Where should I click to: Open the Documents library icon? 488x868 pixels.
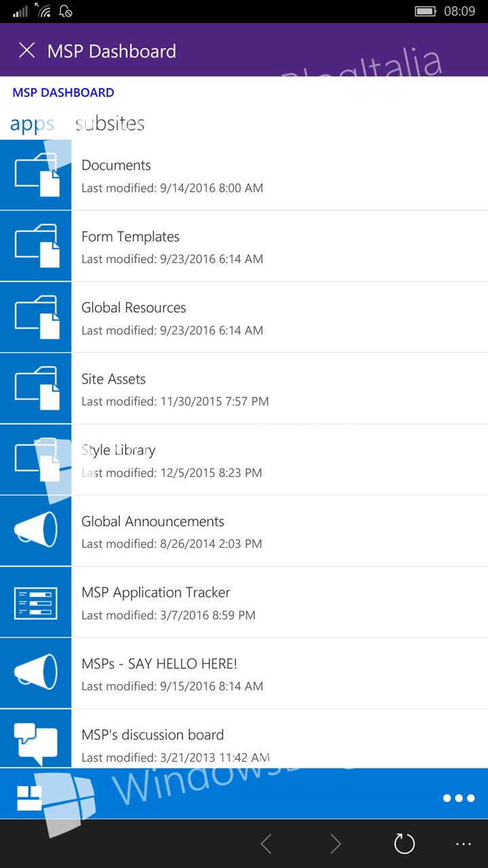click(35, 175)
